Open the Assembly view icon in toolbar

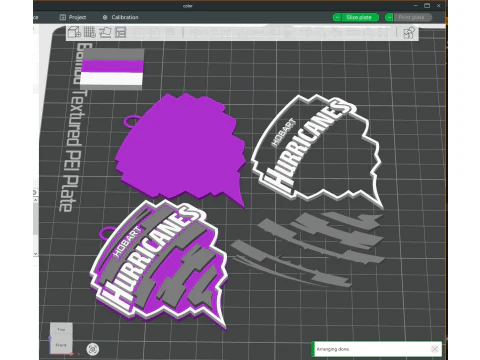pos(409,33)
